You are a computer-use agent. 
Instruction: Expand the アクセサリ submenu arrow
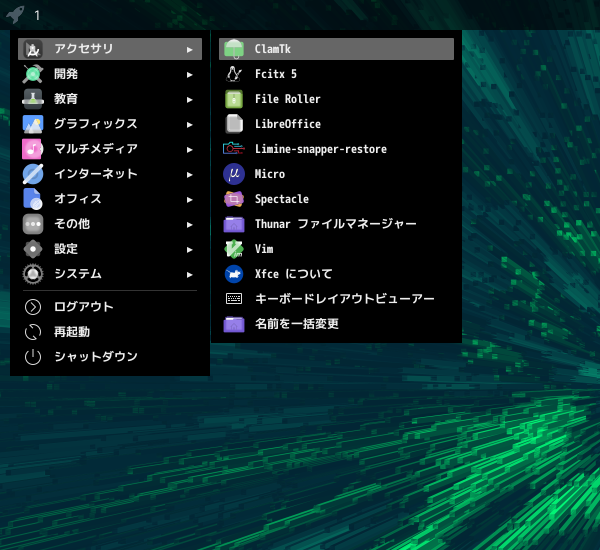[x=189, y=49]
